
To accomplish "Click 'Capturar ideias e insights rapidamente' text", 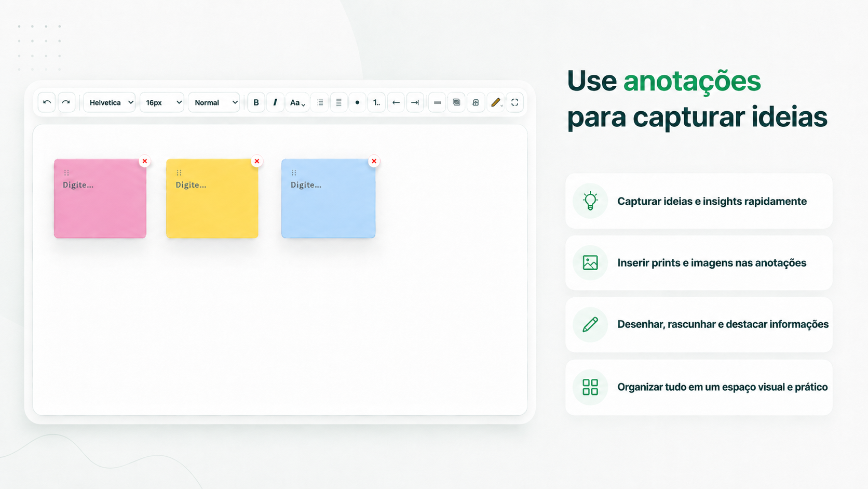I will coord(712,202).
